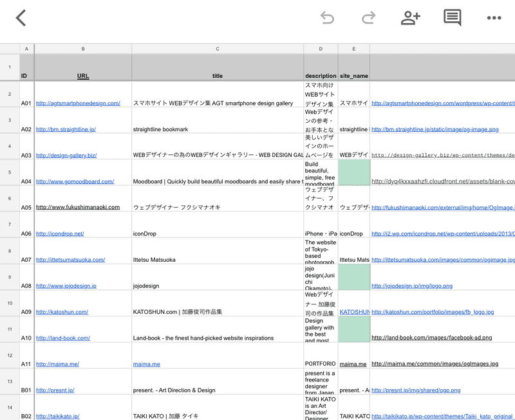The image size is (515, 420).
Task: Redo the last action
Action: [368, 18]
